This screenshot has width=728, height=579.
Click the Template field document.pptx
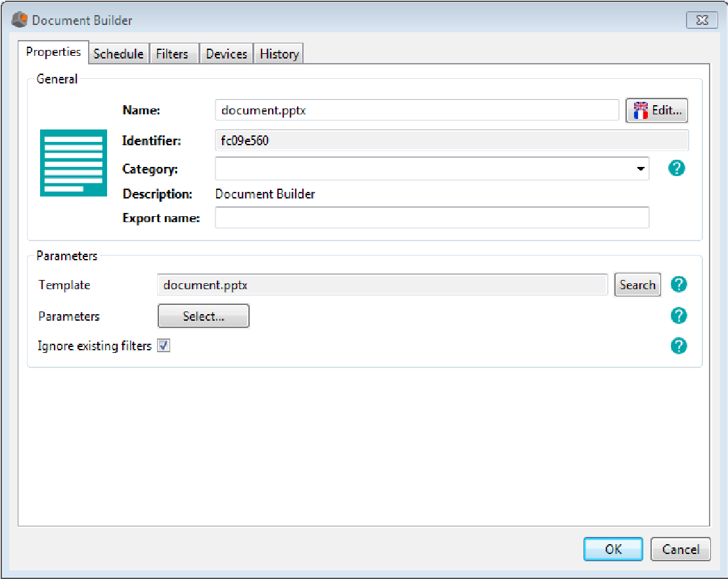(x=382, y=285)
